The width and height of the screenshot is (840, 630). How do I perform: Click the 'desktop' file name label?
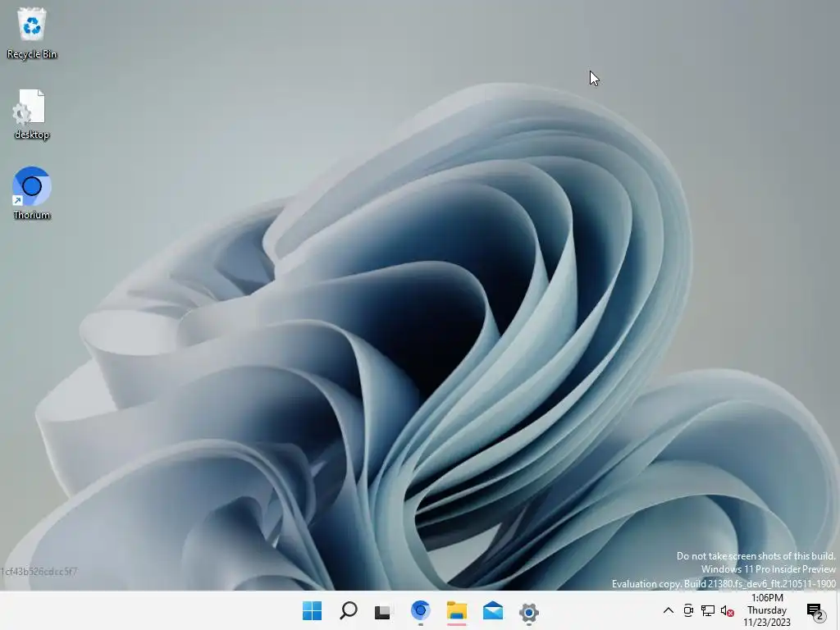[x=32, y=135]
